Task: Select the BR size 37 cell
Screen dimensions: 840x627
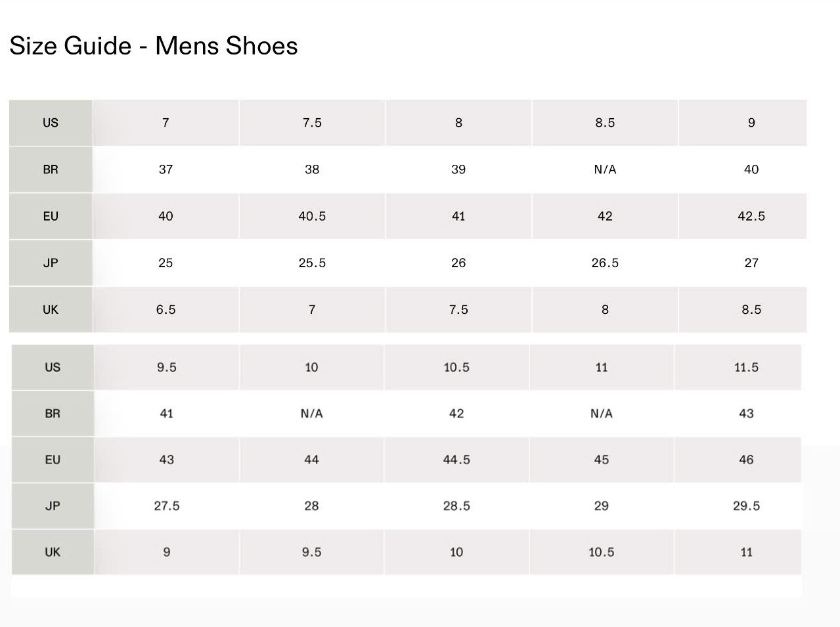Action: point(166,169)
